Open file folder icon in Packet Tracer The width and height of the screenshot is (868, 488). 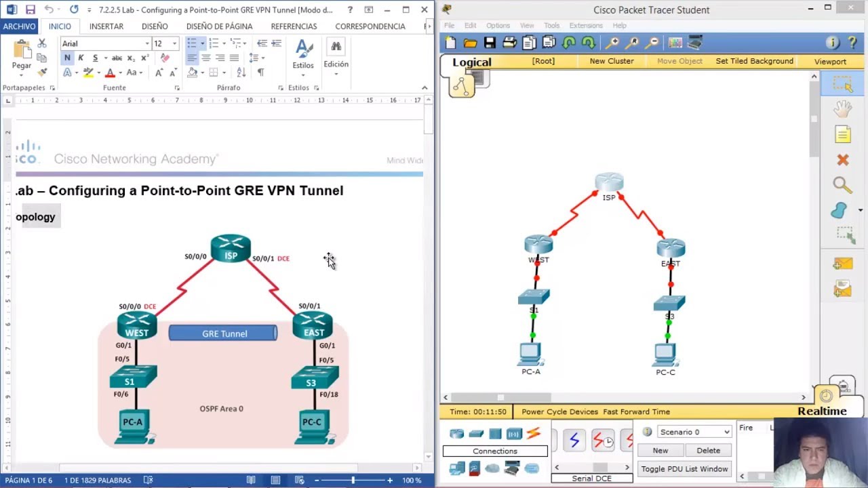coord(470,43)
